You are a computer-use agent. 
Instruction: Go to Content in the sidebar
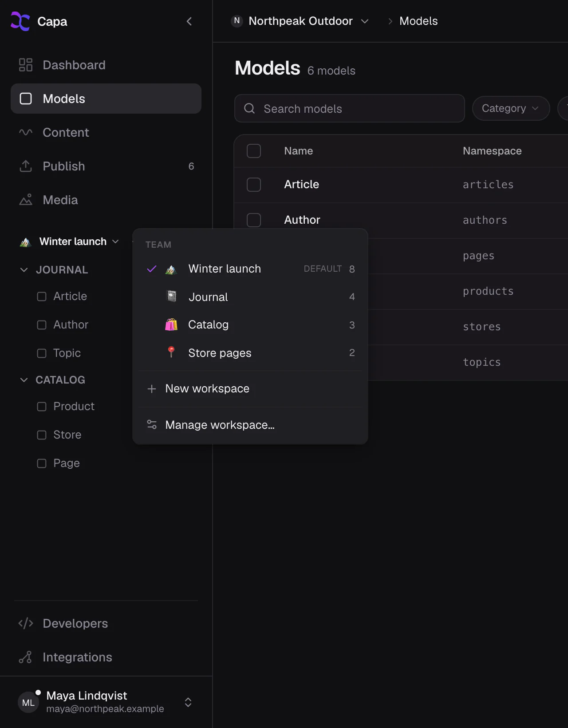pyautogui.click(x=106, y=132)
